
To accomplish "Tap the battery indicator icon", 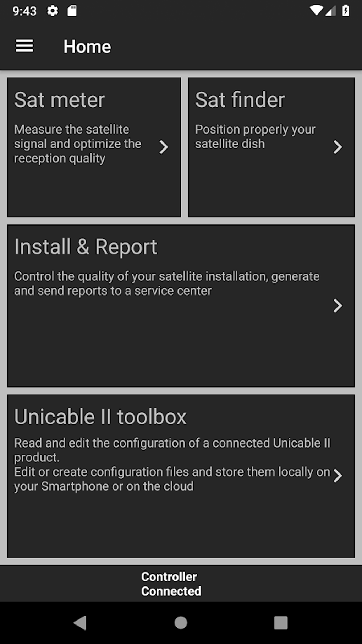I will coord(346,10).
